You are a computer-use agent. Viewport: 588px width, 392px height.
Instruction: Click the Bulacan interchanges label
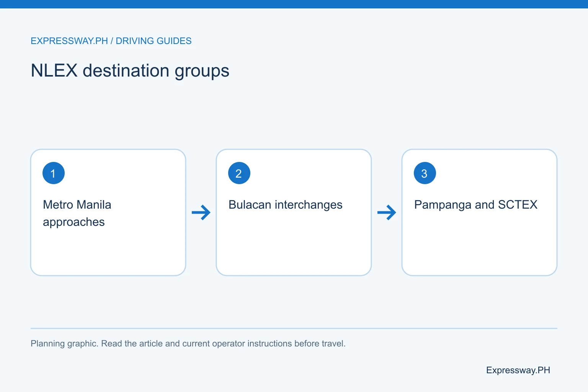pyautogui.click(x=286, y=205)
